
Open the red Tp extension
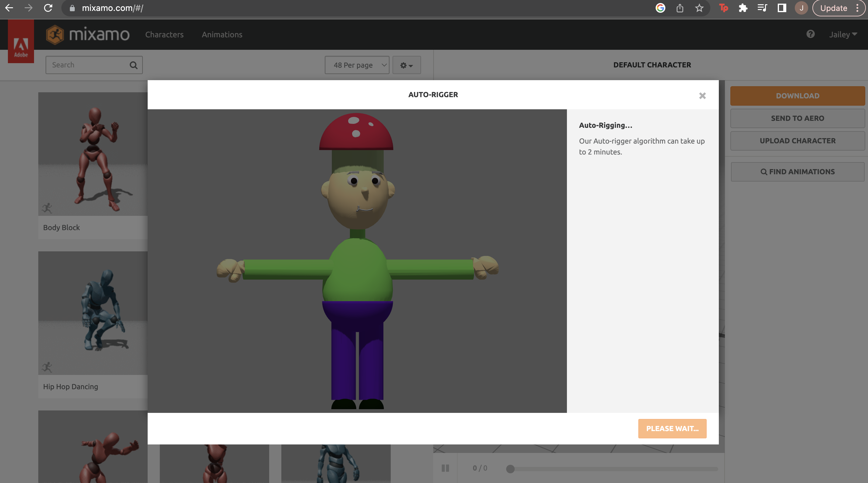pyautogui.click(x=723, y=8)
